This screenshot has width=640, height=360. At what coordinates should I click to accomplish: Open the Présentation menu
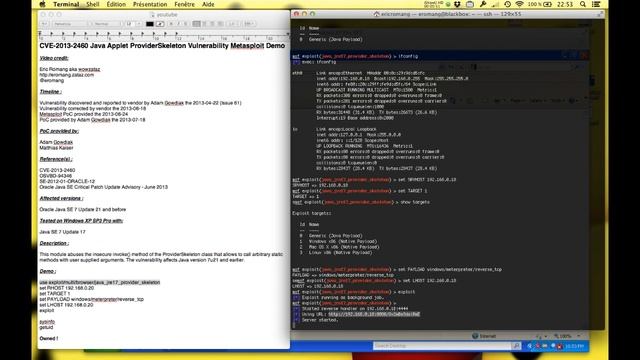pos(150,4)
